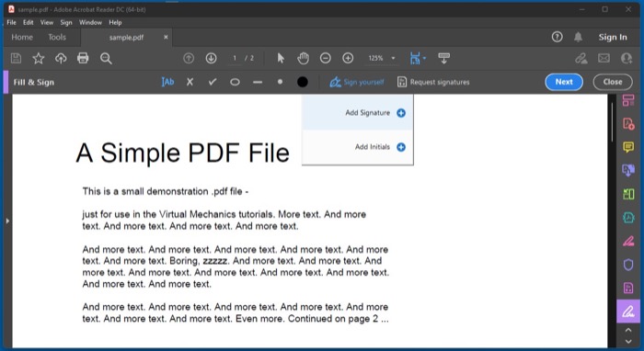Activate the Hand pan tool
The width and height of the screenshot is (644, 351).
pyautogui.click(x=303, y=58)
